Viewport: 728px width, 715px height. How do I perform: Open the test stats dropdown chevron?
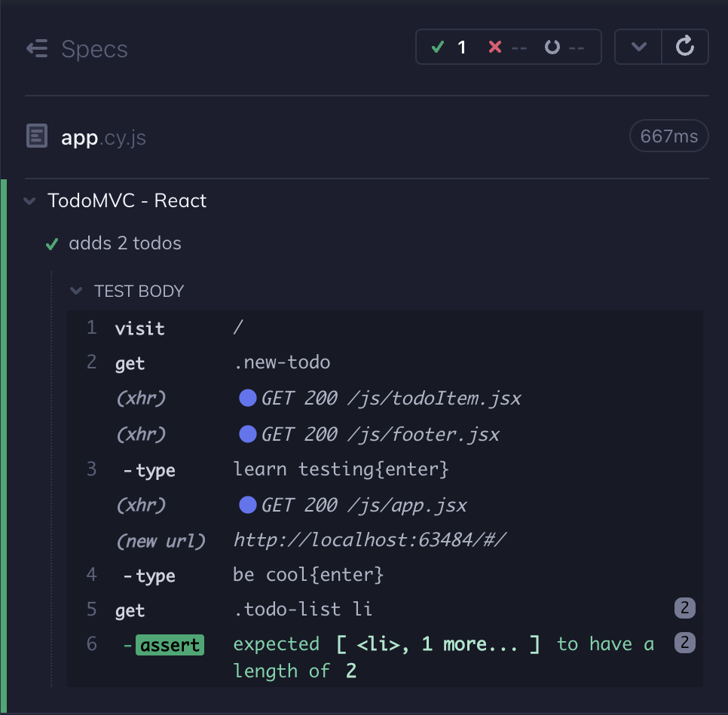pyautogui.click(x=638, y=46)
